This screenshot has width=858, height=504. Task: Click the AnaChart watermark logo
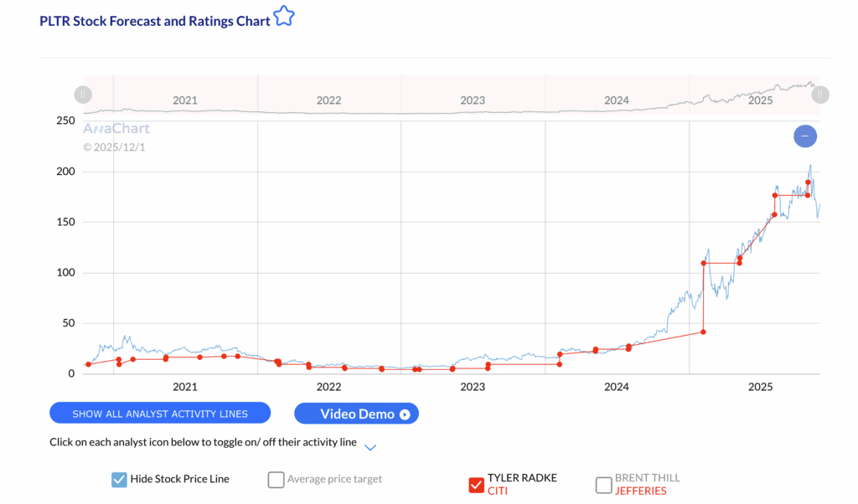pyautogui.click(x=116, y=129)
